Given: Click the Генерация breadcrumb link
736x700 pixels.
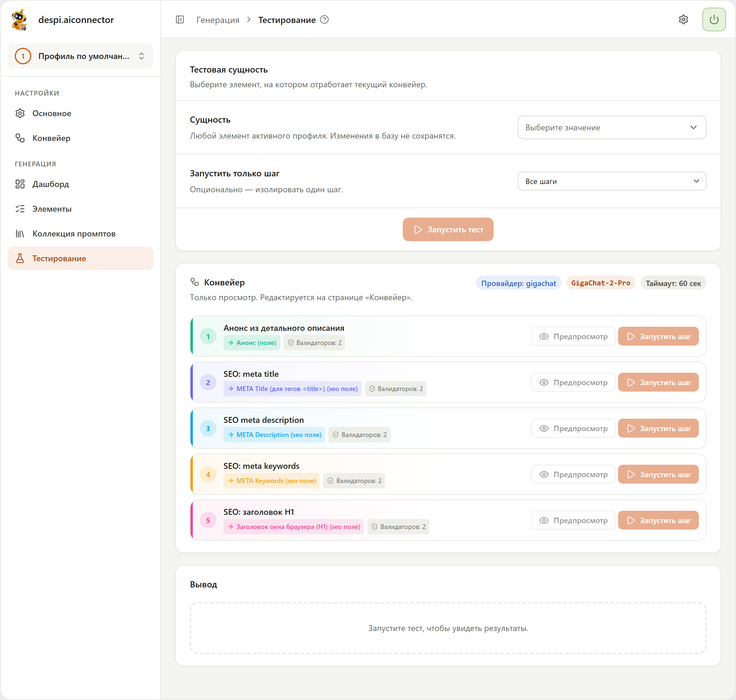Looking at the screenshot, I should click(x=218, y=20).
